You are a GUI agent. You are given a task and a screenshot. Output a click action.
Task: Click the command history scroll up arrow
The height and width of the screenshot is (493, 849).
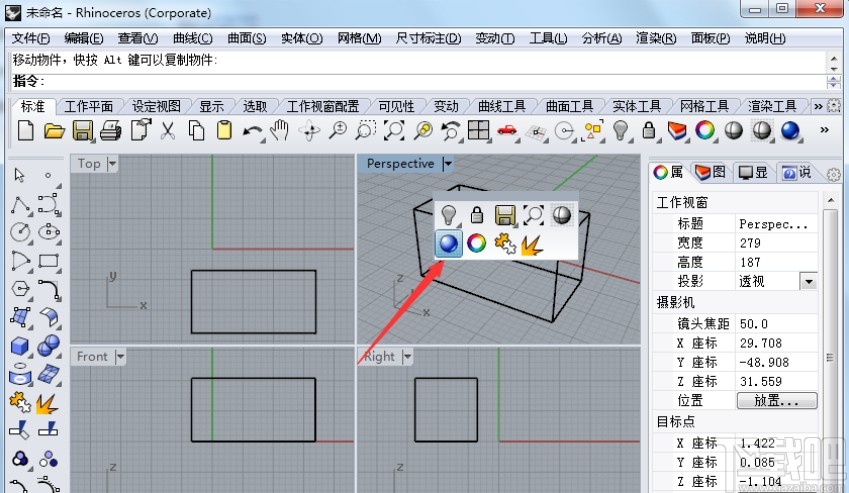[833, 58]
